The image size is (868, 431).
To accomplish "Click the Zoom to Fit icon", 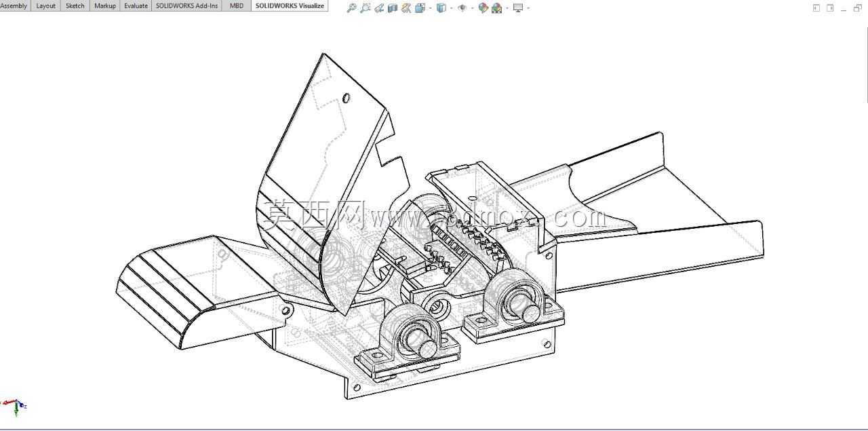I will [x=351, y=8].
